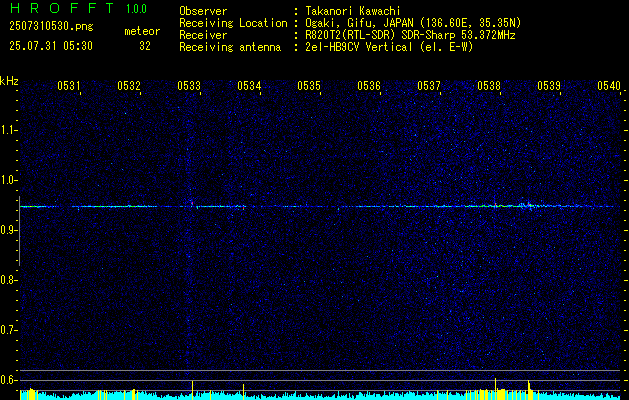629x400 pixels.
Task: Click the Receiving Location label
Action: point(233,23)
